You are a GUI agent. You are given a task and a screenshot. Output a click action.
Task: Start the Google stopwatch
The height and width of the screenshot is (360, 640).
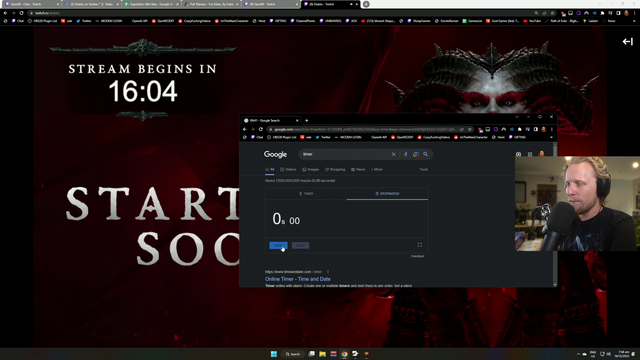pos(278,245)
